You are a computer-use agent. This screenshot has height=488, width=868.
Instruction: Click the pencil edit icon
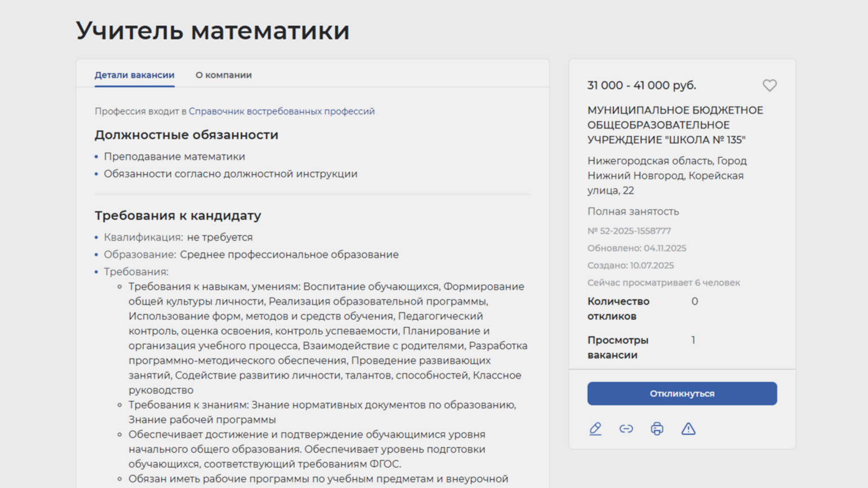(x=595, y=429)
